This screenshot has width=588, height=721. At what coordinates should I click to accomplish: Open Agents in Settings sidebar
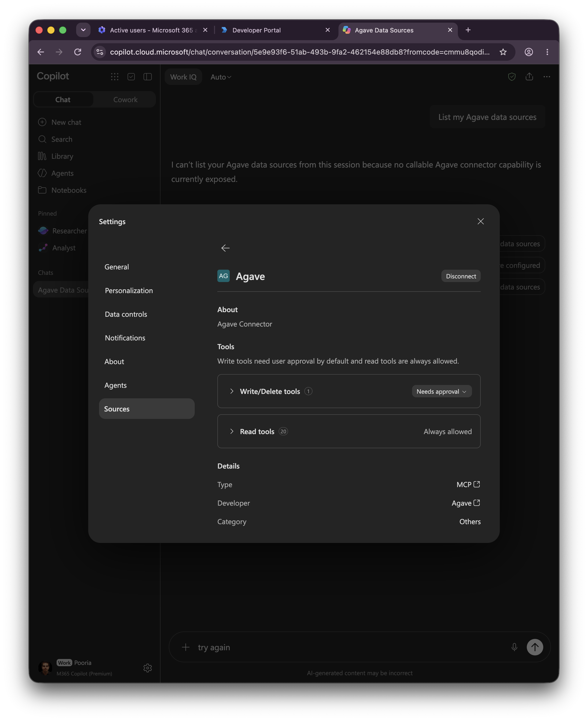pos(147,385)
